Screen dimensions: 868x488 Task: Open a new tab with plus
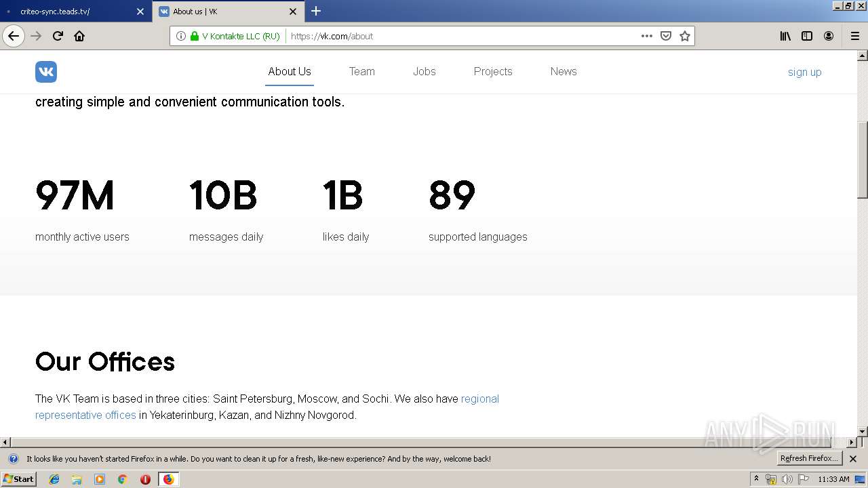(x=316, y=11)
